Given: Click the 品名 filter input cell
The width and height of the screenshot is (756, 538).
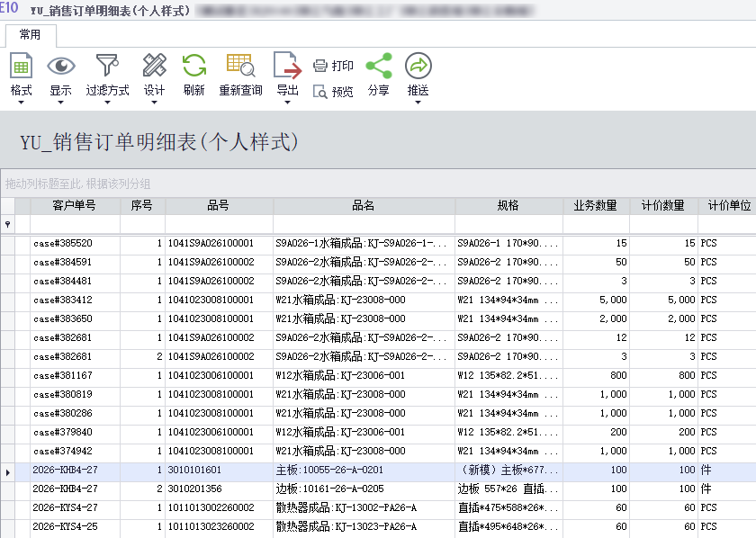Looking at the screenshot, I should click(364, 224).
